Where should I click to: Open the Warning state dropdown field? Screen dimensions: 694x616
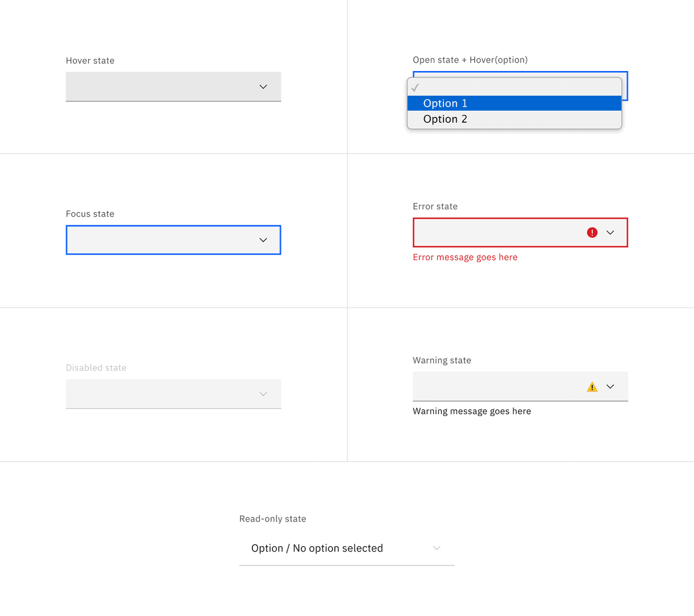pos(520,387)
